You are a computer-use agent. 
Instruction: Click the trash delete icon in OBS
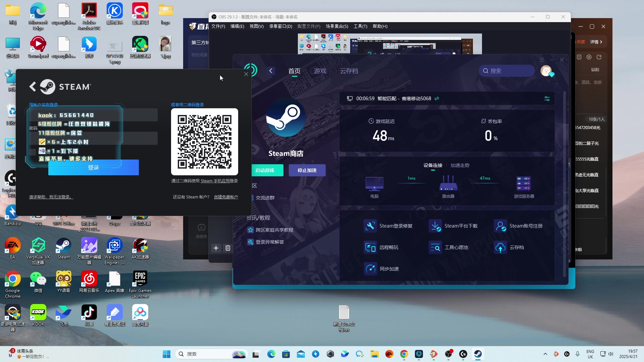point(228,248)
